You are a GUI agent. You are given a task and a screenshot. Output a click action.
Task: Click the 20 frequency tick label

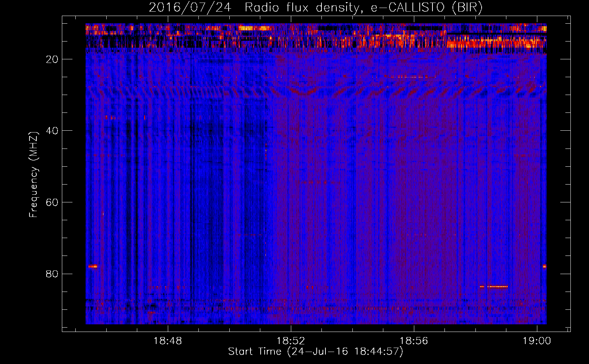52,59
